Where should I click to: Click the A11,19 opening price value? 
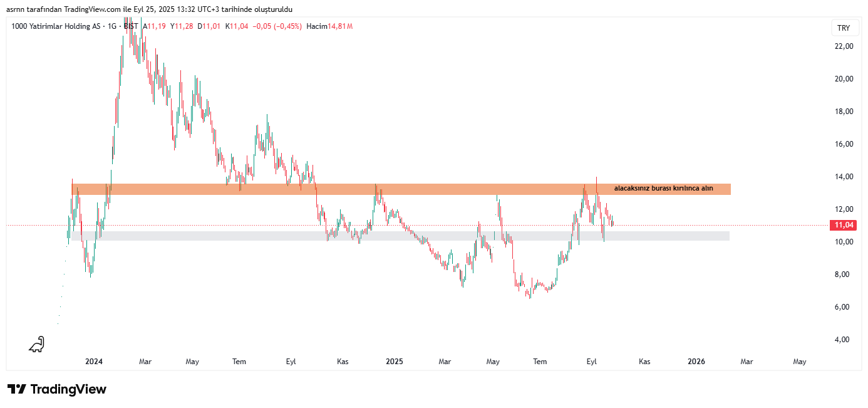(x=155, y=26)
